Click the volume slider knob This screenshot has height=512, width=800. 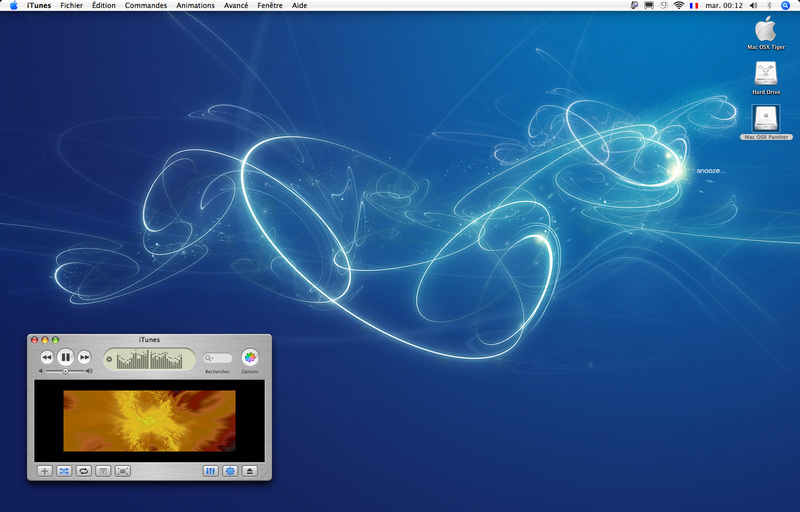65,371
